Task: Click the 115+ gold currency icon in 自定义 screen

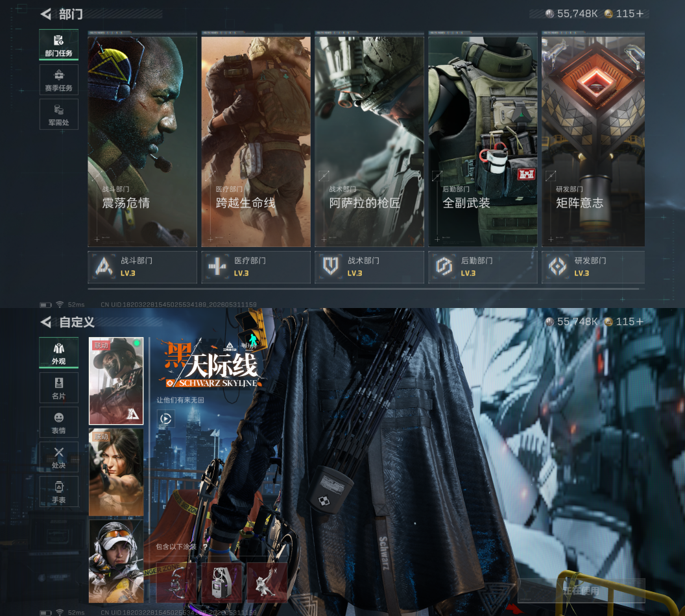Action: [x=608, y=322]
